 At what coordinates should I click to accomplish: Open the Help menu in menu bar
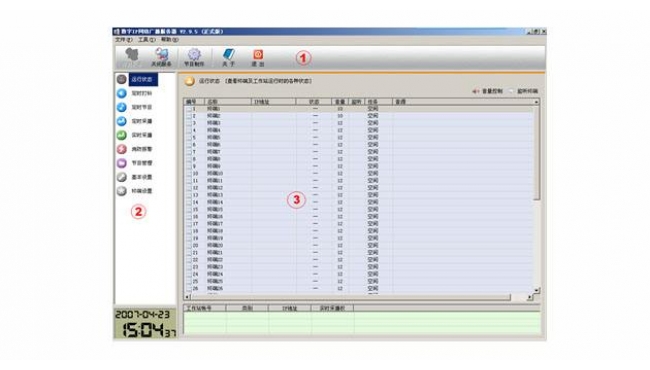coord(170,40)
